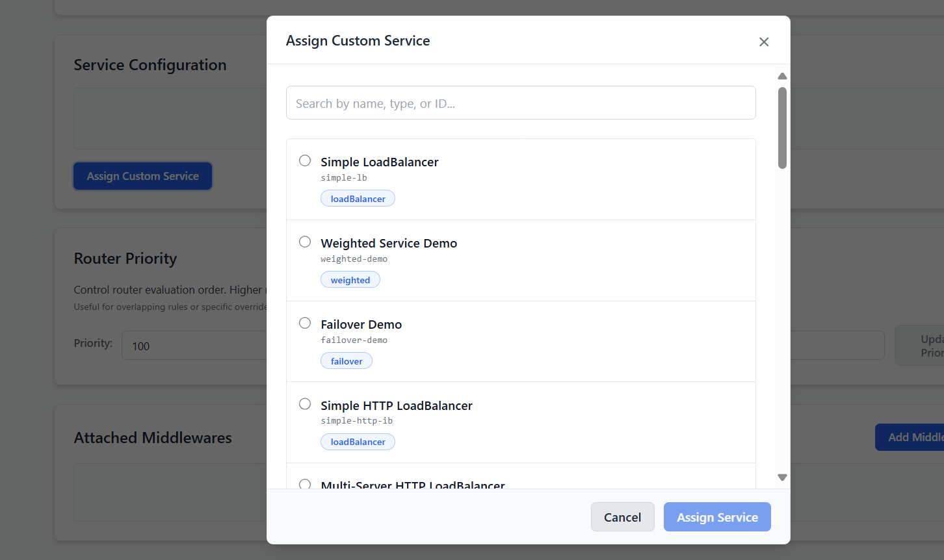Screen dimensions: 944x560
Task: Click the failover type tag
Action: pos(347,361)
